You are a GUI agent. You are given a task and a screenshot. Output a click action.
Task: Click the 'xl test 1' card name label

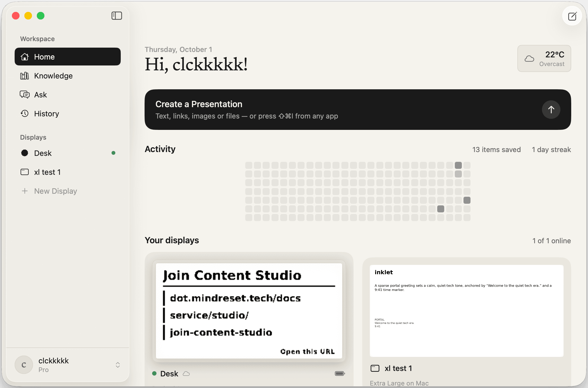click(x=398, y=368)
